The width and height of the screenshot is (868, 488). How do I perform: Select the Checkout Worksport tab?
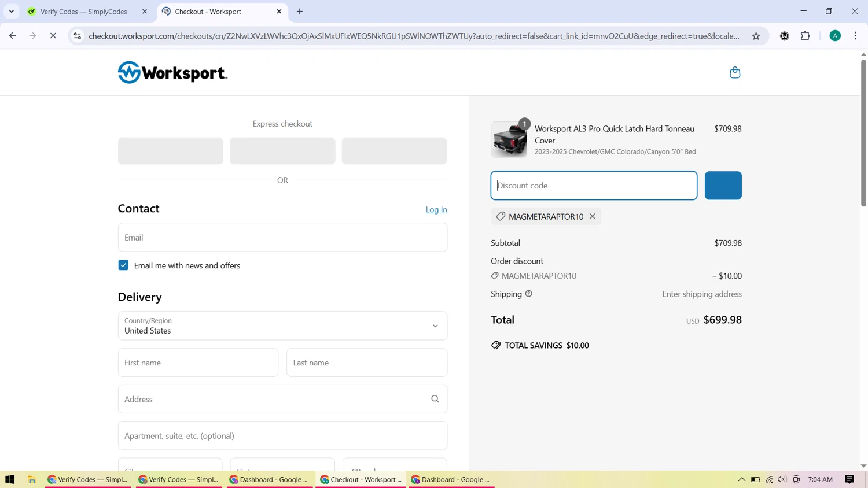pyautogui.click(x=222, y=12)
